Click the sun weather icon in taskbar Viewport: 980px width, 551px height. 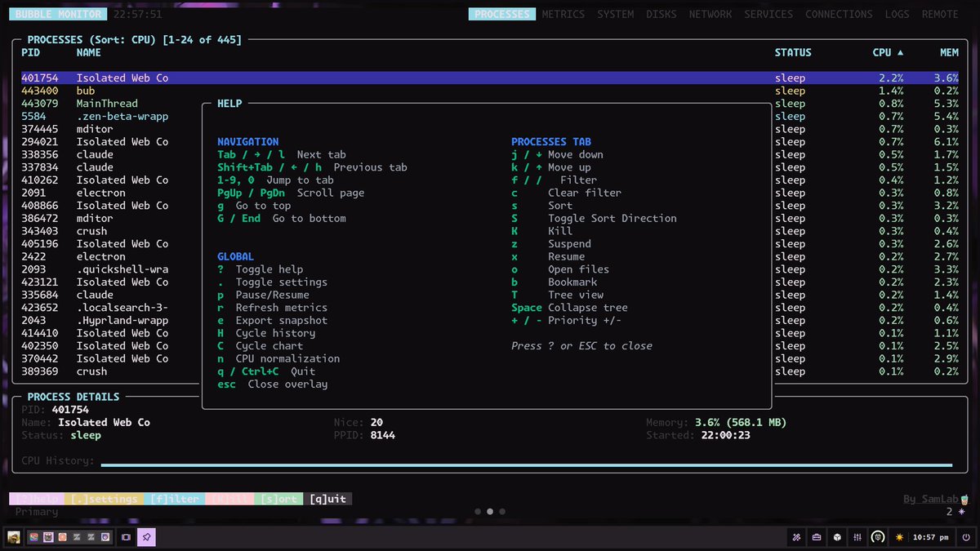click(900, 538)
